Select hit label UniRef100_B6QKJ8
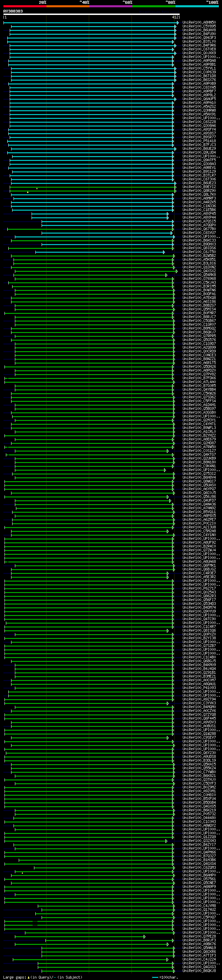The width and height of the screenshot is (222, 980). tap(199, 971)
